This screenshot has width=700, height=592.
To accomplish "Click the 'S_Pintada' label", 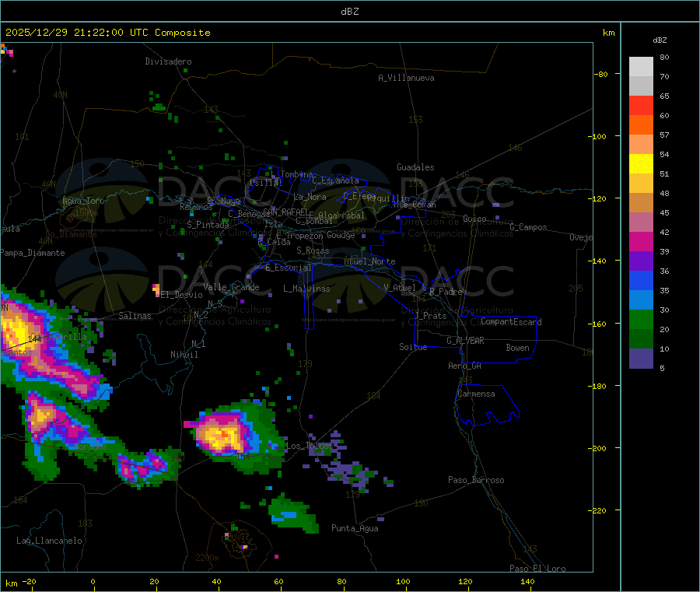I will point(208,225).
